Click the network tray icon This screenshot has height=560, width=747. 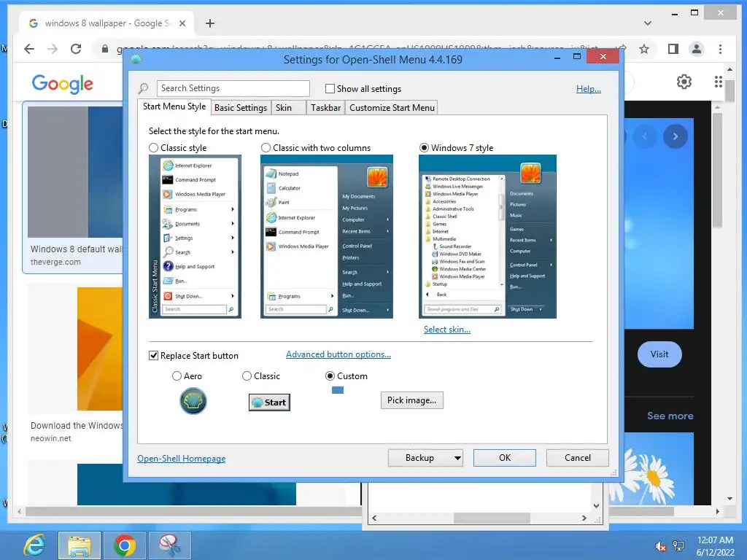click(x=678, y=546)
